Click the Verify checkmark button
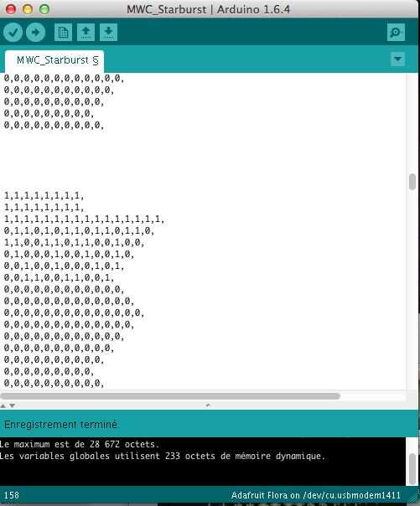 [x=13, y=33]
